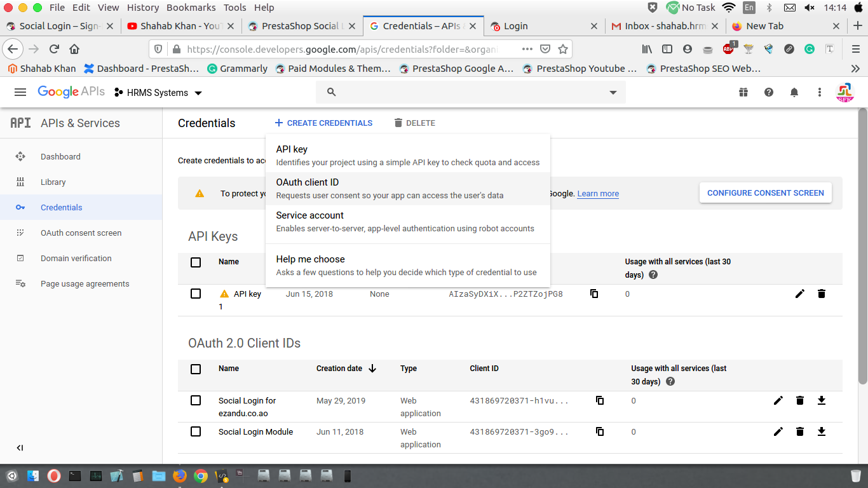This screenshot has height=488, width=868.
Task: Open the search bar dropdown arrow
Action: click(x=613, y=93)
